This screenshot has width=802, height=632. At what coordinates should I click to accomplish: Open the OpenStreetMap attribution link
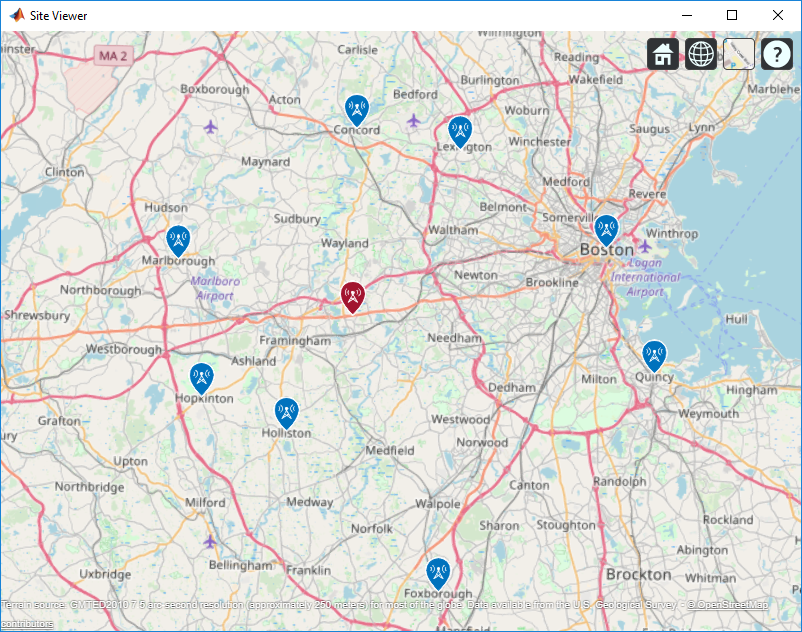pyautogui.click(x=727, y=605)
